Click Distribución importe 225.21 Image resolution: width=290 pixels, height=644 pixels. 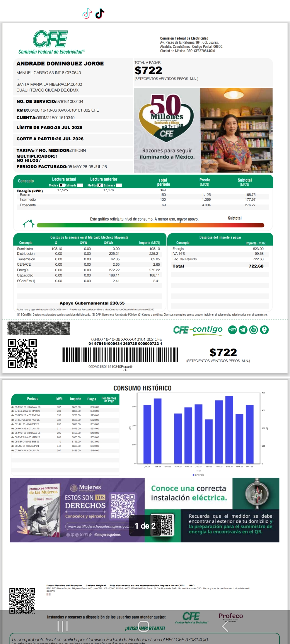154,254
